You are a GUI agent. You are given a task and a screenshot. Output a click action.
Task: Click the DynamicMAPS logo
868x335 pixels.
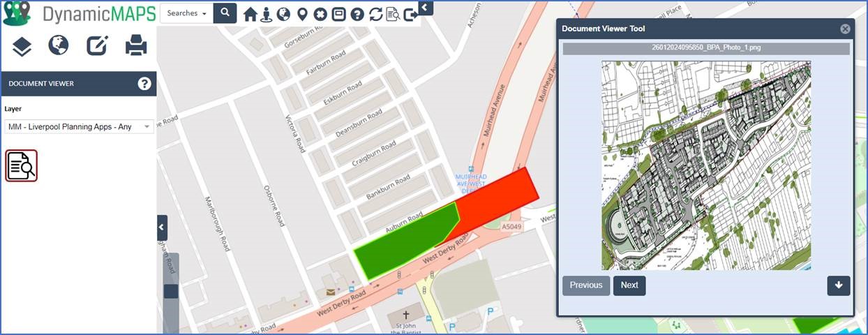click(x=79, y=13)
